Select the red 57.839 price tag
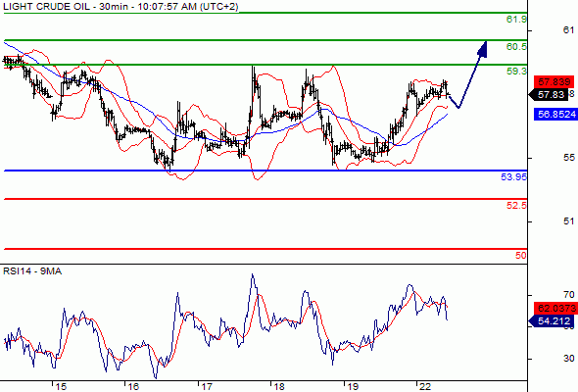This screenshot has height=392, width=578. point(554,81)
